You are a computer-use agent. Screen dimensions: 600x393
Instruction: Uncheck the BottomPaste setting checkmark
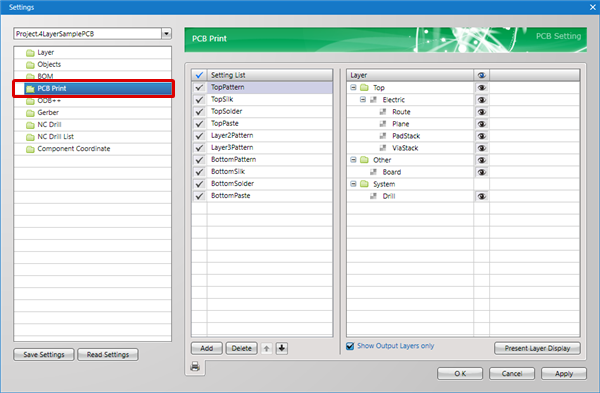[x=199, y=196]
